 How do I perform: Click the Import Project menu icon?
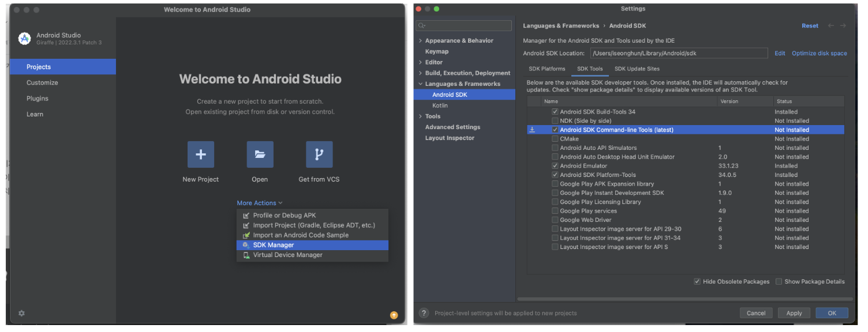pyautogui.click(x=246, y=225)
